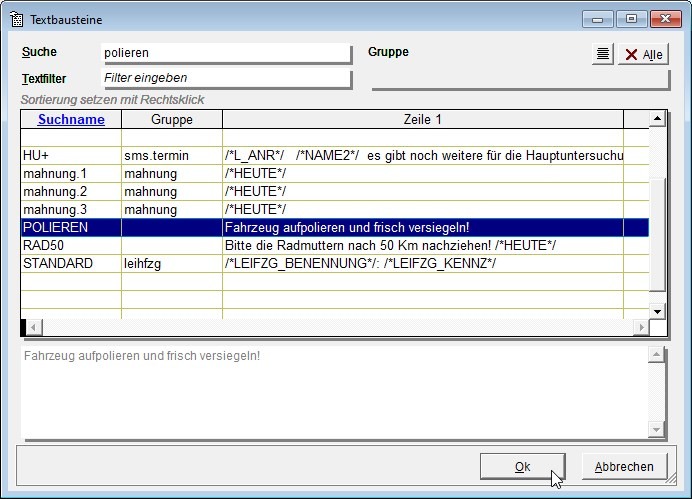The width and height of the screenshot is (692, 499).
Task: Click the preview box scroll down arrow
Action: tap(656, 429)
